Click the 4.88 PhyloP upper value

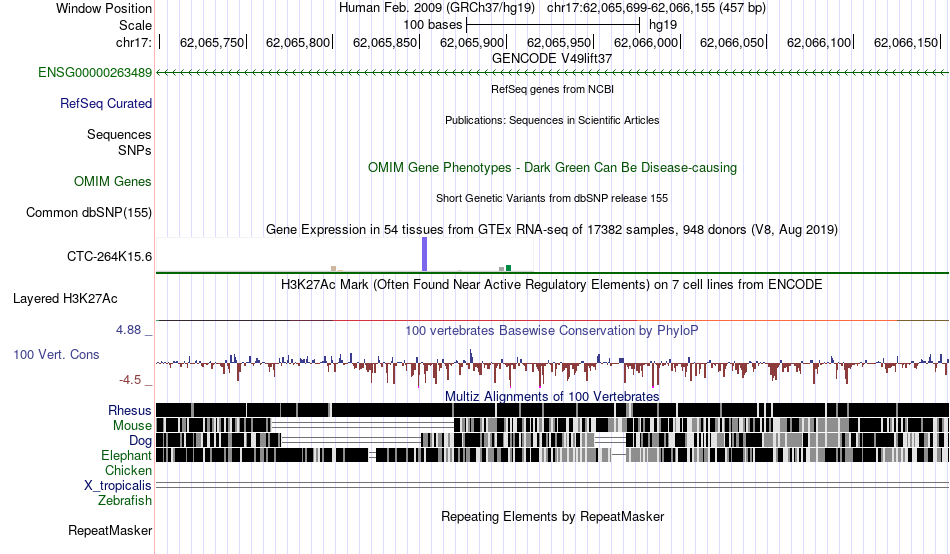click(128, 330)
